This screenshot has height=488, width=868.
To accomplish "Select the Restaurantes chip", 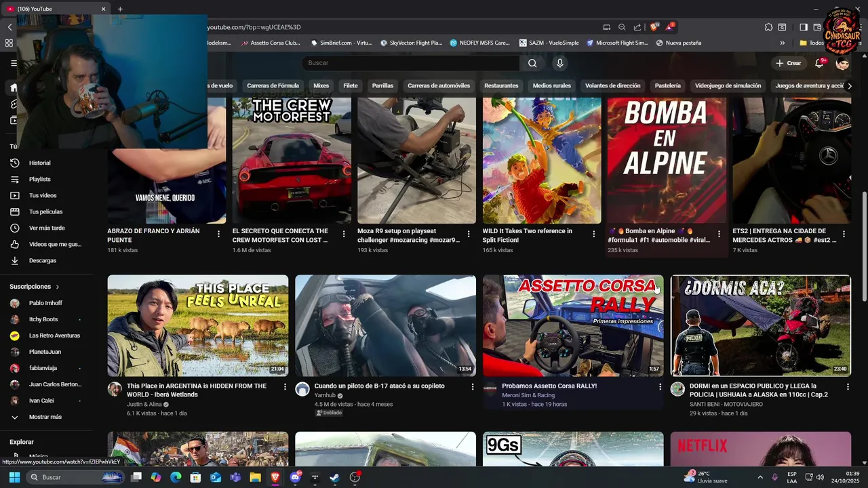I will coord(501,86).
